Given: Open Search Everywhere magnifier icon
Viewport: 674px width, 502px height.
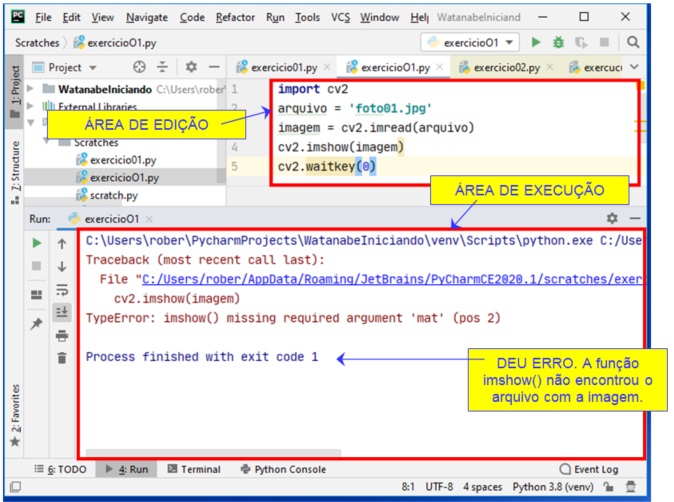Looking at the screenshot, I should [x=633, y=43].
